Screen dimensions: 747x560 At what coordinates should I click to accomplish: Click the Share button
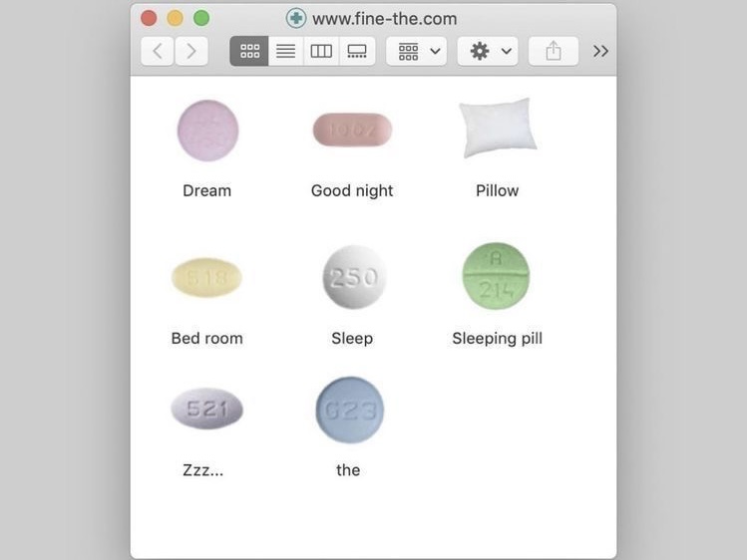click(x=554, y=51)
